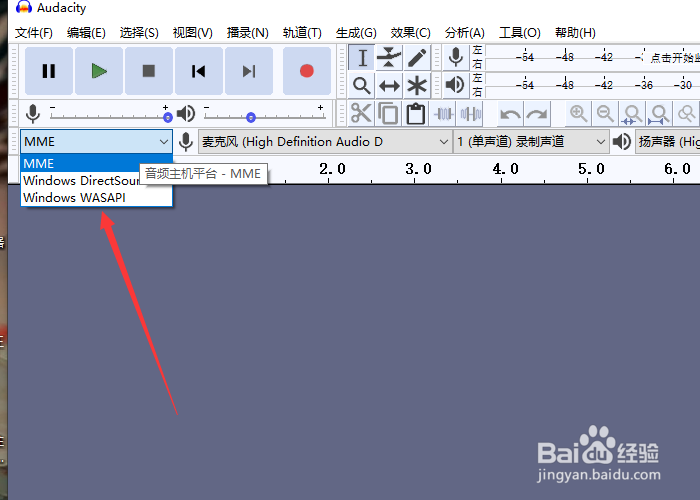Select the Zoom magnifier tool

tap(362, 85)
